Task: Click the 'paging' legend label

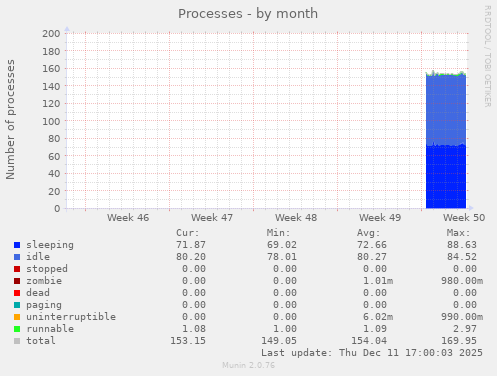Action: pos(44,305)
